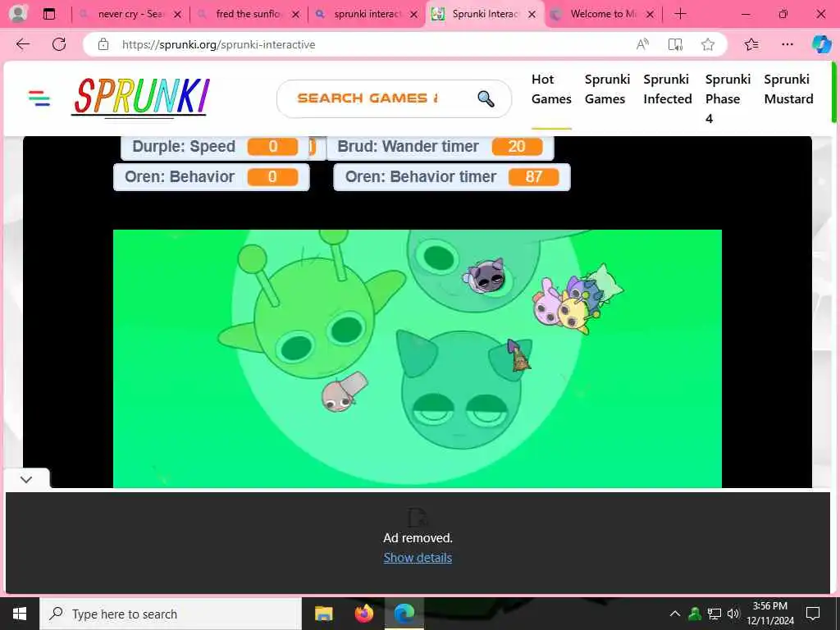Screen dimensions: 840x630
Task: Show hidden system tray icons
Action: pos(675,614)
